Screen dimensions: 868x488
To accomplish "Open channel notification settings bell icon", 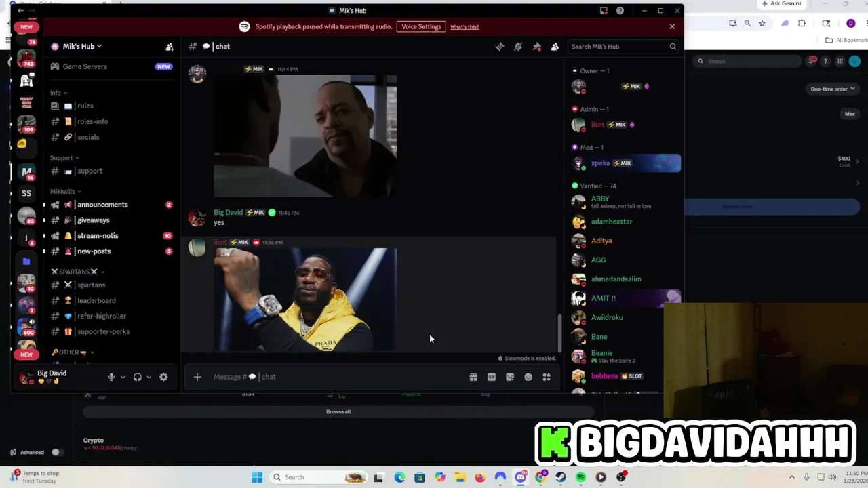I will 518,47.
